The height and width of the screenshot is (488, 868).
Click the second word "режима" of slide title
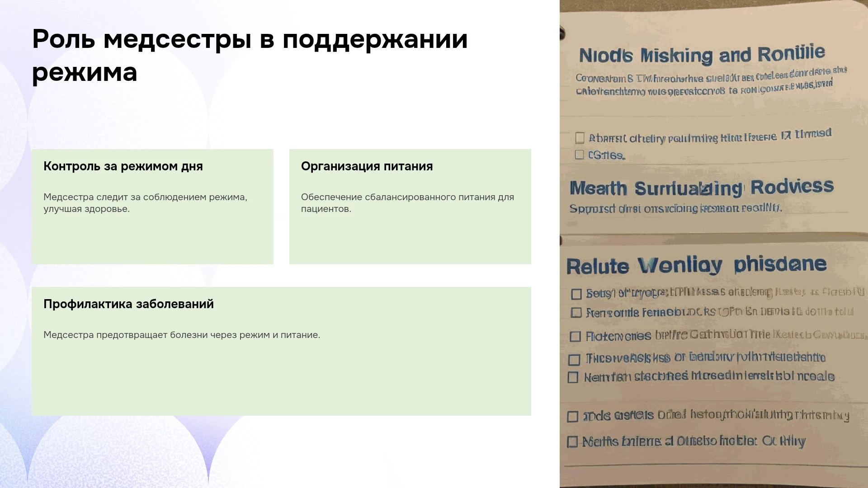[85, 73]
